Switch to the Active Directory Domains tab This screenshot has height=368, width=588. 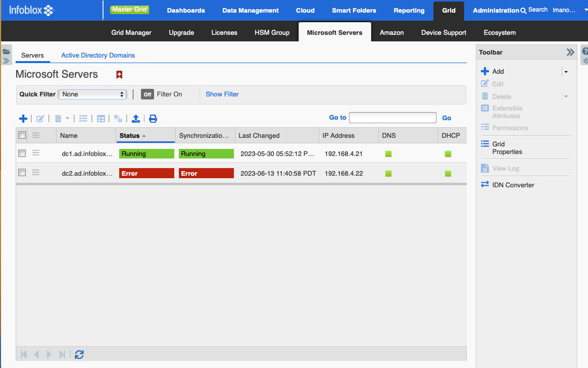98,56
